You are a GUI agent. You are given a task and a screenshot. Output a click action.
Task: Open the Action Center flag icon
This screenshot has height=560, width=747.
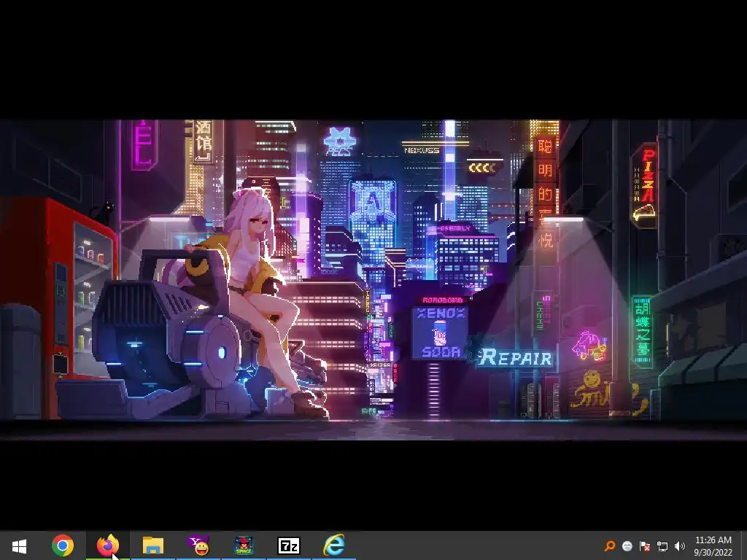tap(645, 546)
